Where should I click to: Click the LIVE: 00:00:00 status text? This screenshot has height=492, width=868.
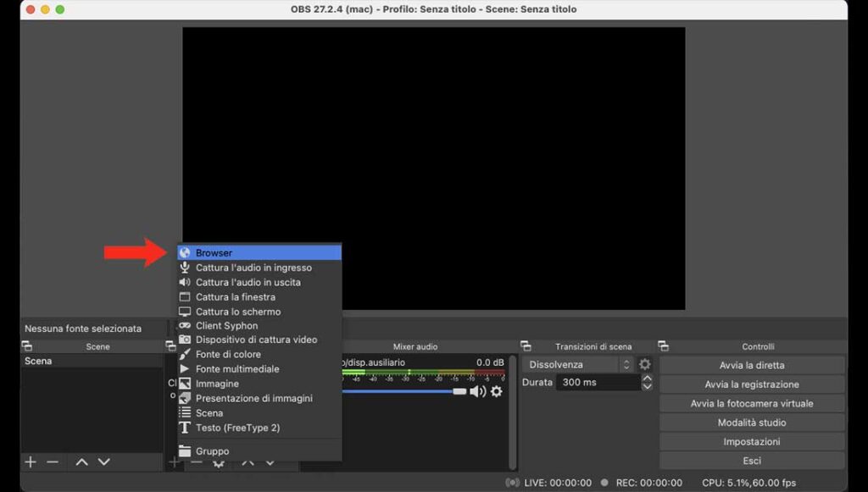(558, 483)
